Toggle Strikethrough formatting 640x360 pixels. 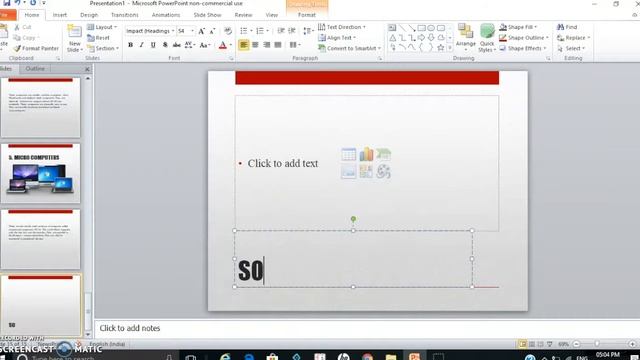click(x=176, y=45)
